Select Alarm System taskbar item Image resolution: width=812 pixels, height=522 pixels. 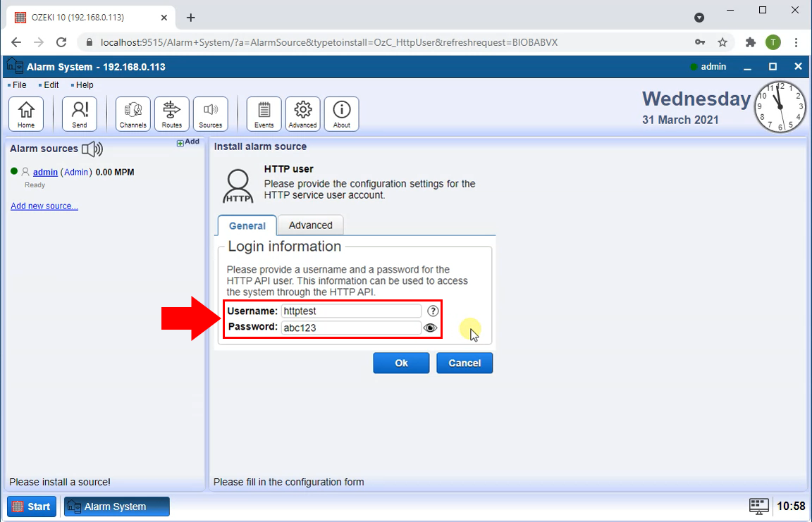click(x=116, y=507)
